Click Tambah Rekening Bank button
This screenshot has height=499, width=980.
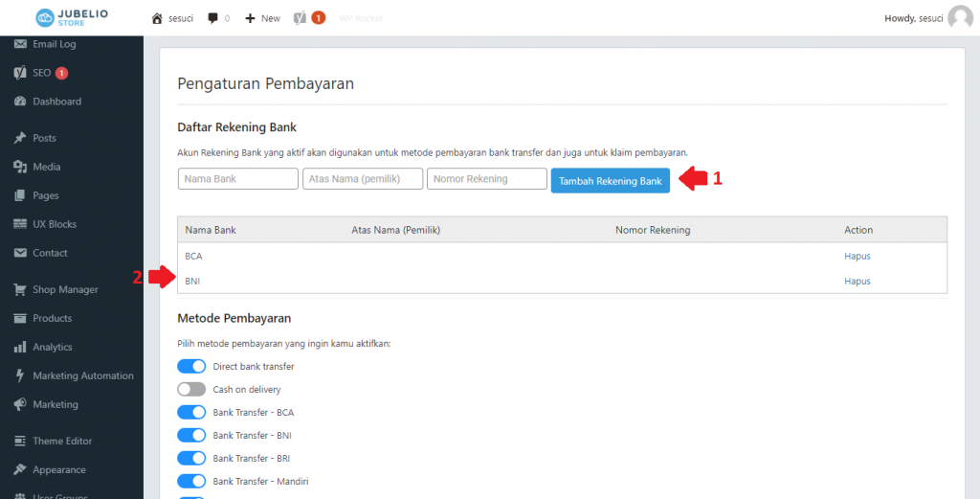pyautogui.click(x=610, y=181)
